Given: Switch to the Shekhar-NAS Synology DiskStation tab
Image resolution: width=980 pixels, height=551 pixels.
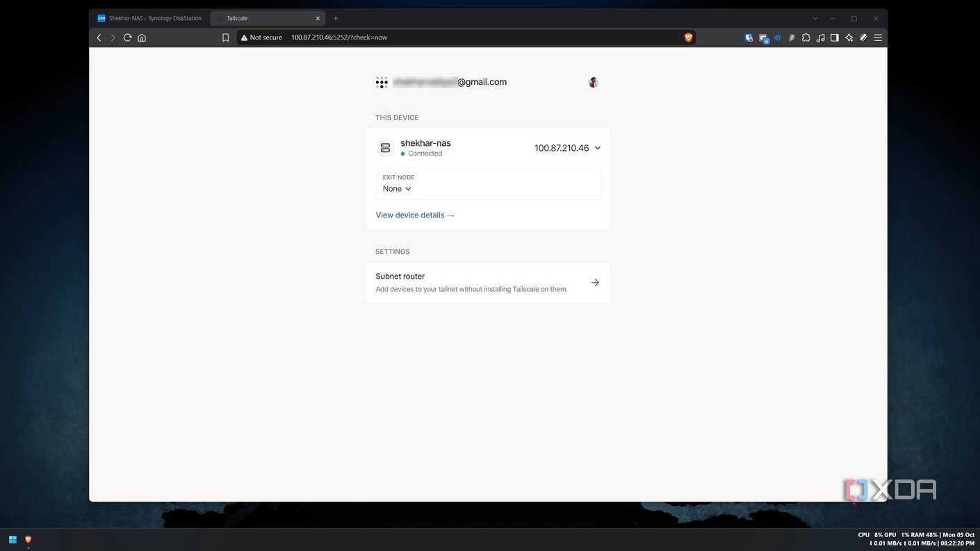Looking at the screenshot, I should click(149, 18).
